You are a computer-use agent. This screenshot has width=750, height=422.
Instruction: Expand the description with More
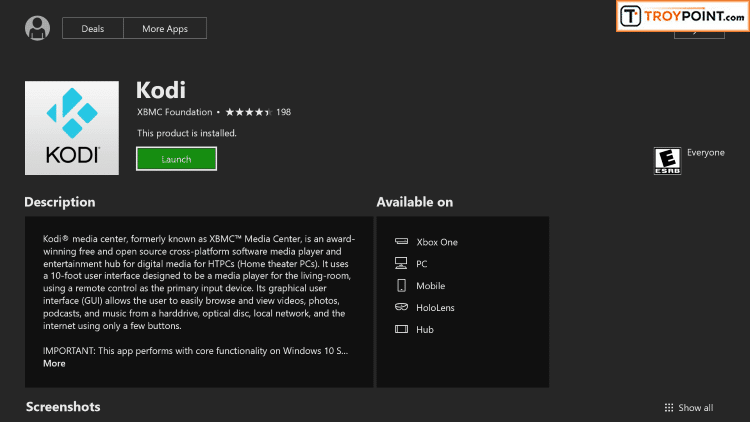click(x=54, y=363)
